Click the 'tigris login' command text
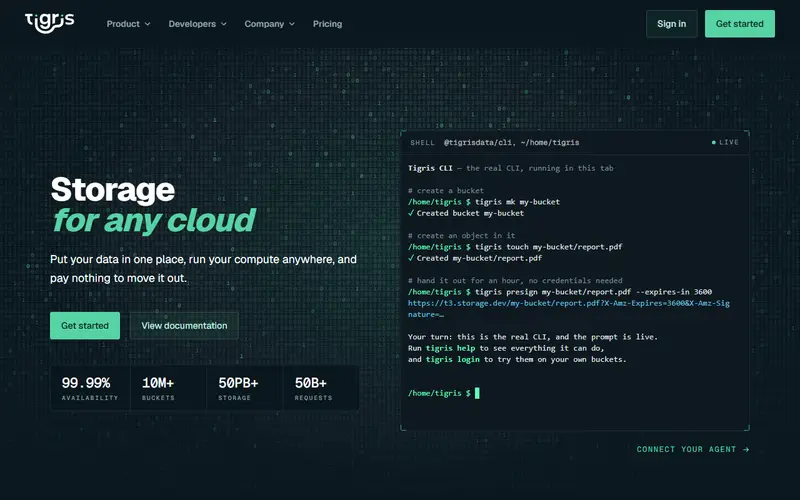This screenshot has width=800, height=500. pos(453,359)
